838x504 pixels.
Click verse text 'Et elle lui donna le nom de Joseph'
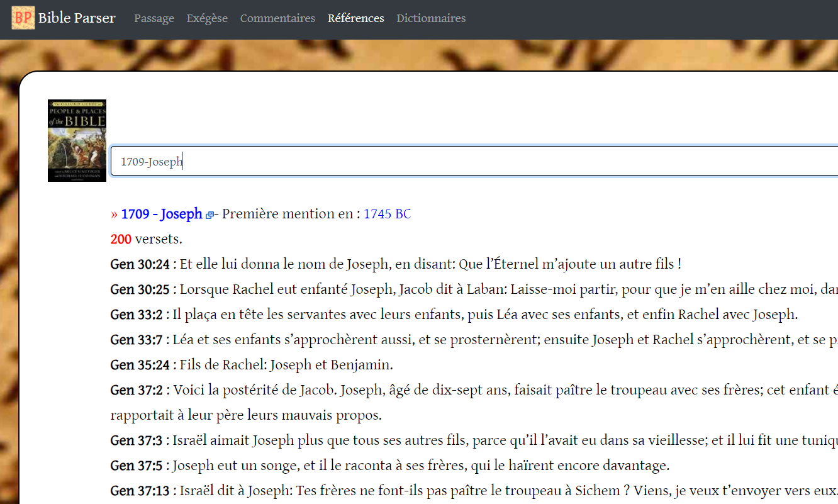tap(284, 264)
